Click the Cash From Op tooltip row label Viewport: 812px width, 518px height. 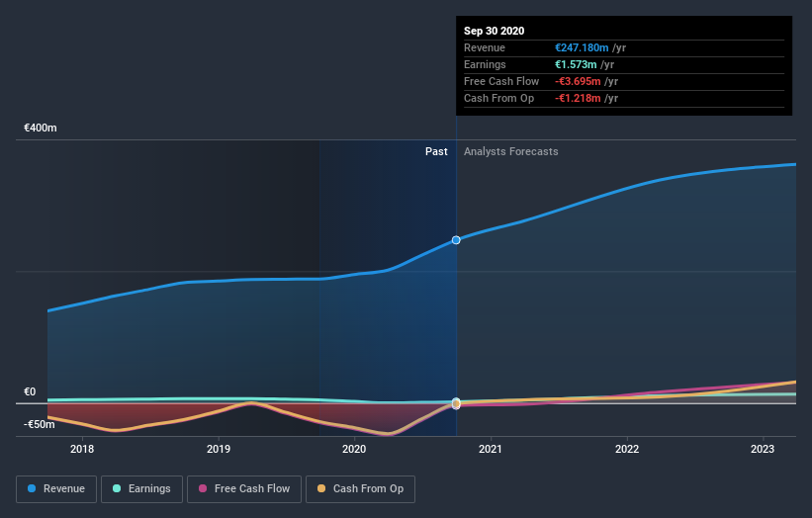pyautogui.click(x=498, y=98)
